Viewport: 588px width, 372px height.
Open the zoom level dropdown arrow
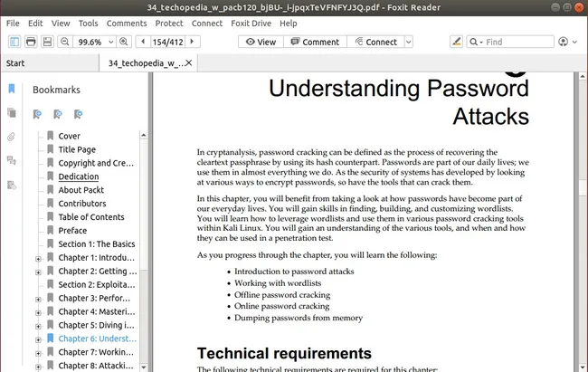[x=110, y=42]
